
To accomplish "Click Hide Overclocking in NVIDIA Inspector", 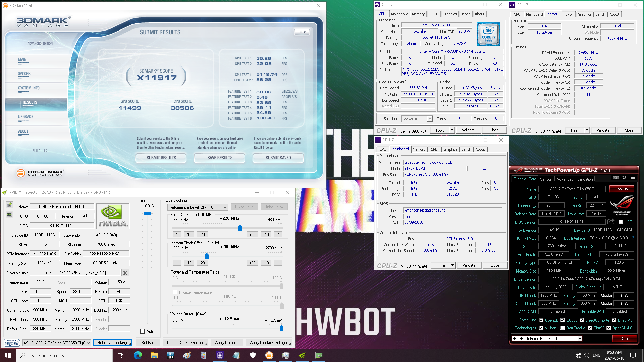I will pyautogui.click(x=112, y=343).
